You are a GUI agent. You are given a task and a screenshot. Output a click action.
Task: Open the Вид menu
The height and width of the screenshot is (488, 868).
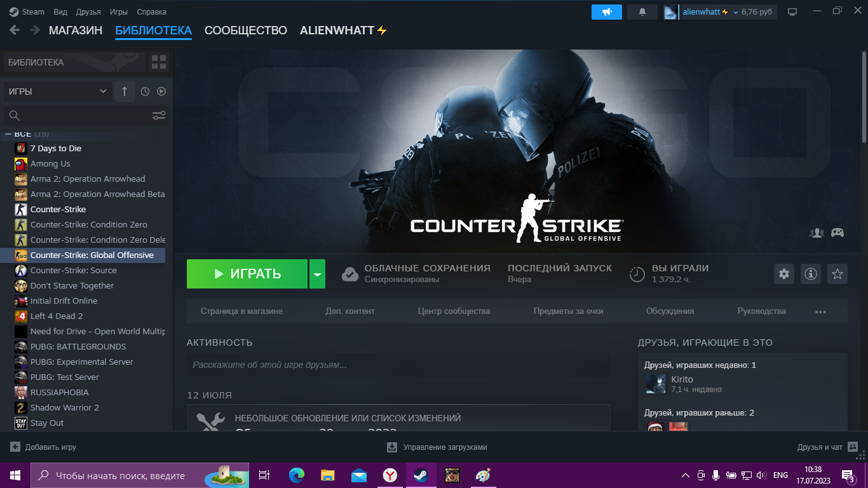(x=60, y=12)
